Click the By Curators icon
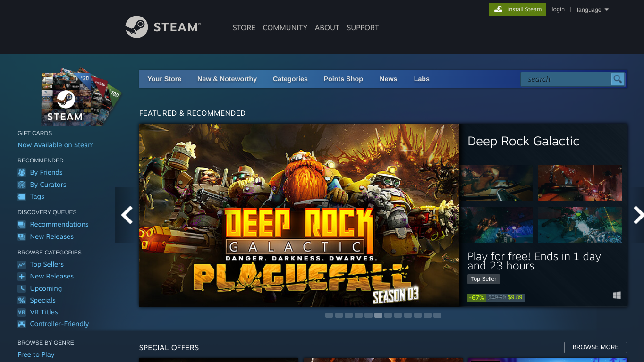This screenshot has height=362, width=644. coord(22,185)
